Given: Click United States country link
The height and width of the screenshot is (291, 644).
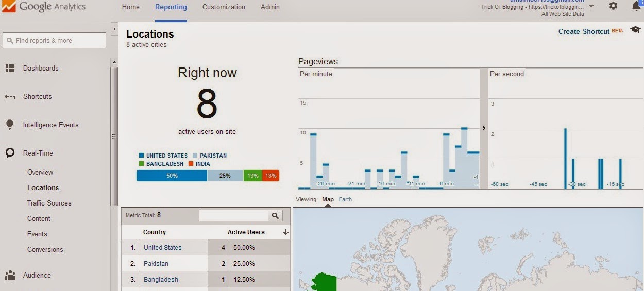Looking at the screenshot, I should point(162,247).
